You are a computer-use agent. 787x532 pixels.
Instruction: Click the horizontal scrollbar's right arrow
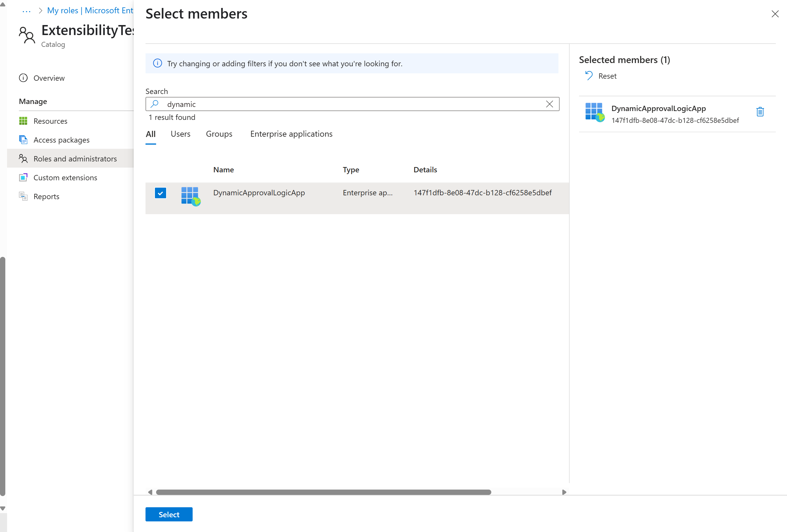564,492
